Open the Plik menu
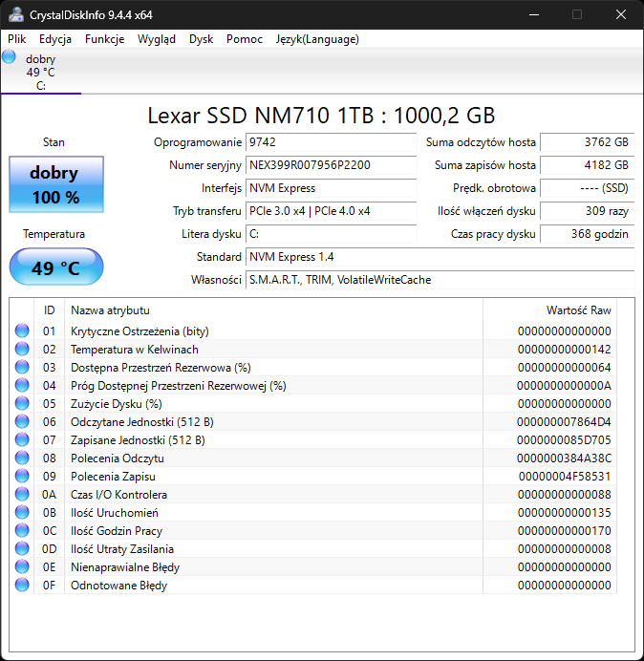644x661 pixels. tap(17, 39)
